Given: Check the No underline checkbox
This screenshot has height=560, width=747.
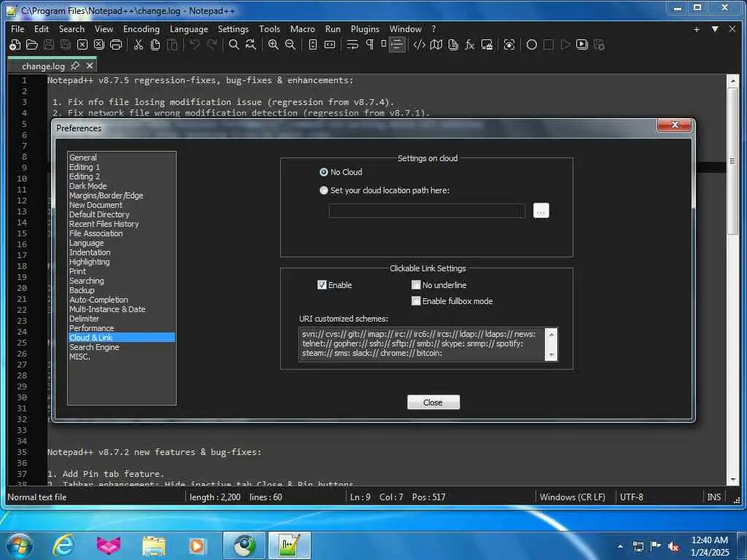Looking at the screenshot, I should pyautogui.click(x=416, y=285).
